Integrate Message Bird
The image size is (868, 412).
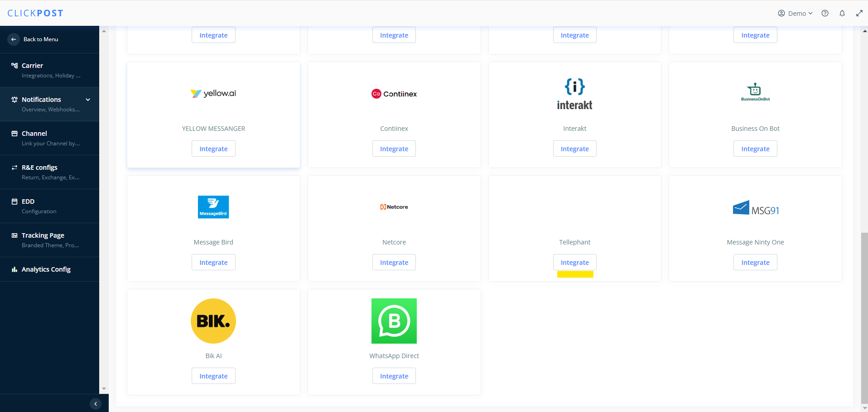tap(213, 263)
